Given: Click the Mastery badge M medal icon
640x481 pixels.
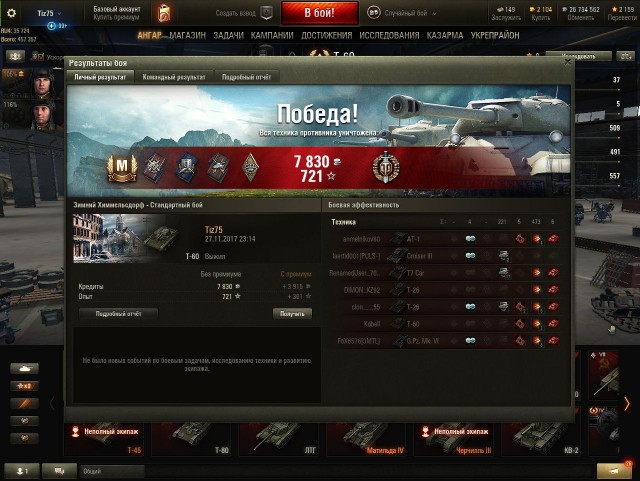Looking at the screenshot, I should point(122,167).
